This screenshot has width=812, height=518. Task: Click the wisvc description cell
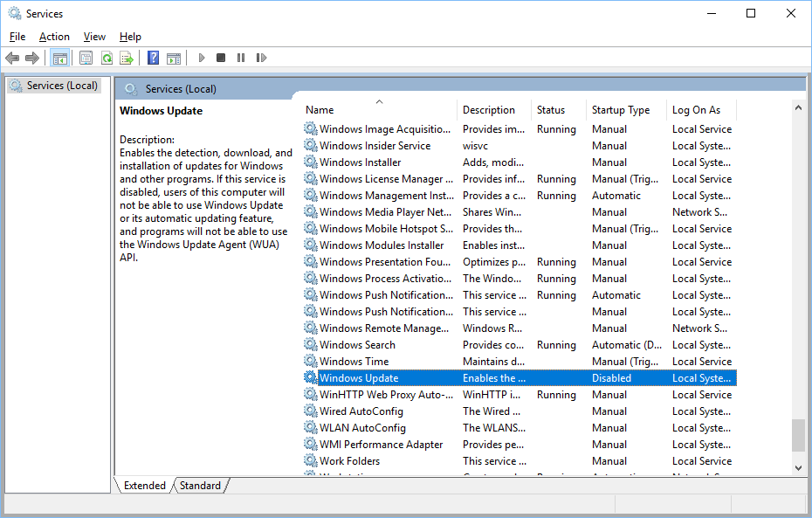(475, 146)
